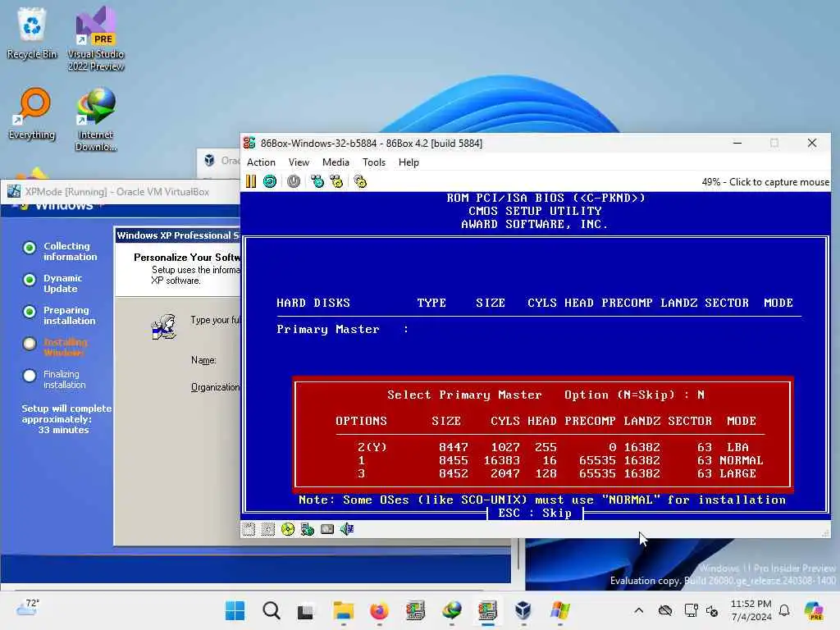The width and height of the screenshot is (840, 630).
Task: Click the 'Installing Windows' step in XP setup
Action: (65, 347)
